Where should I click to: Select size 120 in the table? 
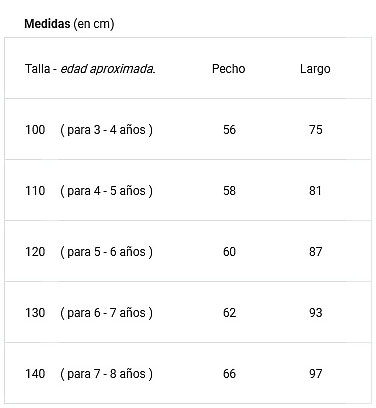[35, 252]
